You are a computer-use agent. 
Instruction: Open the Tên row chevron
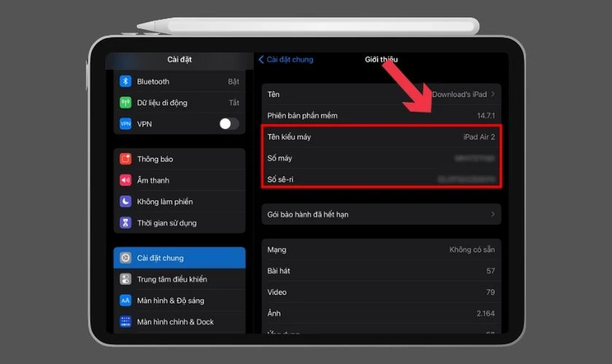493,94
